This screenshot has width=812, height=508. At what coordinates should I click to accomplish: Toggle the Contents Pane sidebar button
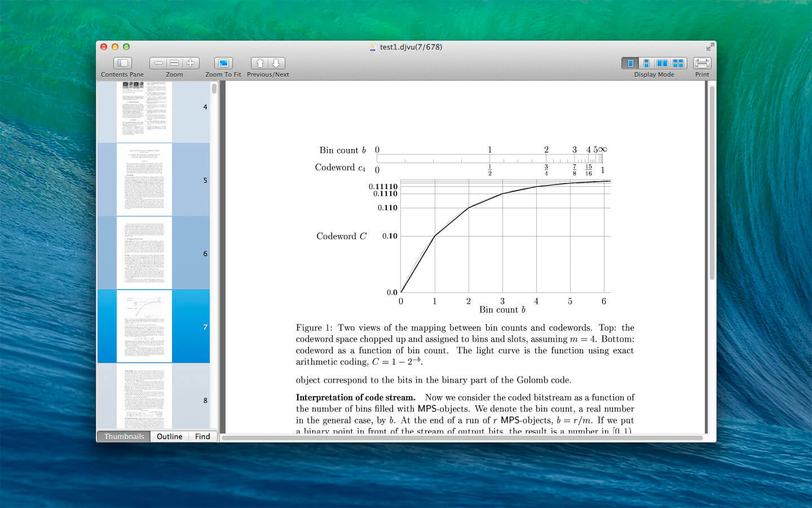(122, 63)
